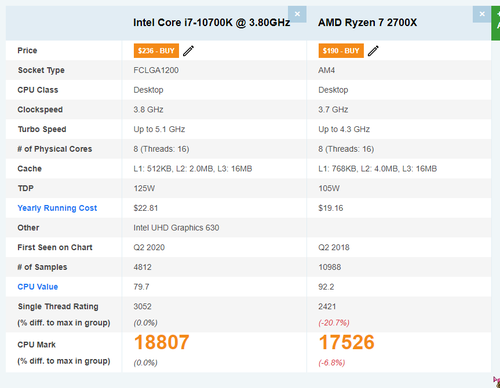
Task: Click the green add button at top right
Action: pos(496,23)
